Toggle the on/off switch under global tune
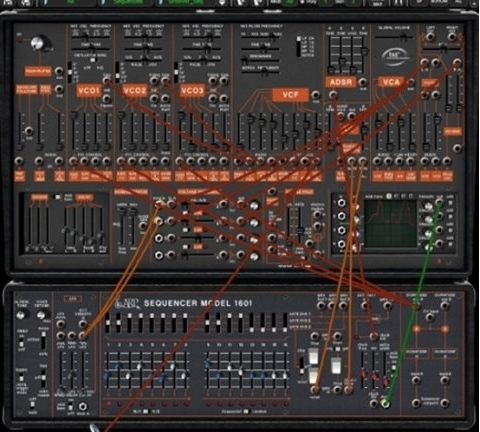Screen dimensions: 480x432 pyautogui.click(x=22, y=342)
